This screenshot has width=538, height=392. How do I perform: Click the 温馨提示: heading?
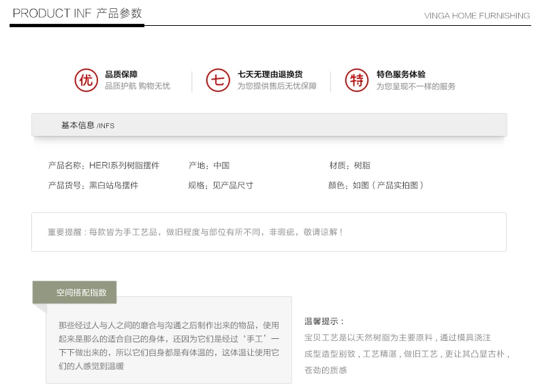[324, 321]
